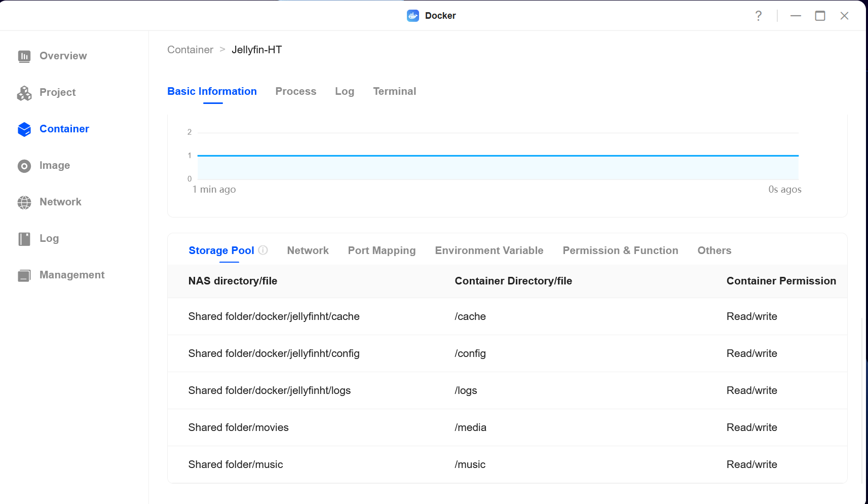Viewport: 868px width, 504px height.
Task: Click the Image disc icon
Action: 24,166
